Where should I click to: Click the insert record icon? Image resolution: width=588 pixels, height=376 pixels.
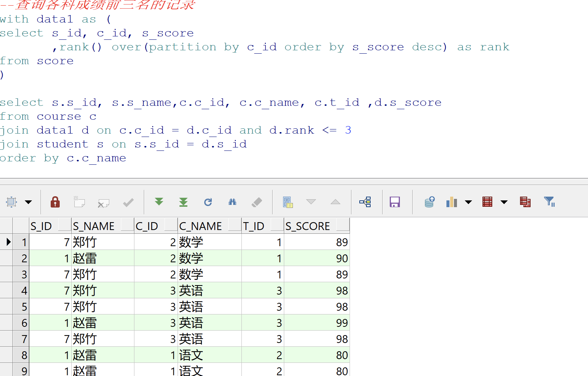[79, 202]
